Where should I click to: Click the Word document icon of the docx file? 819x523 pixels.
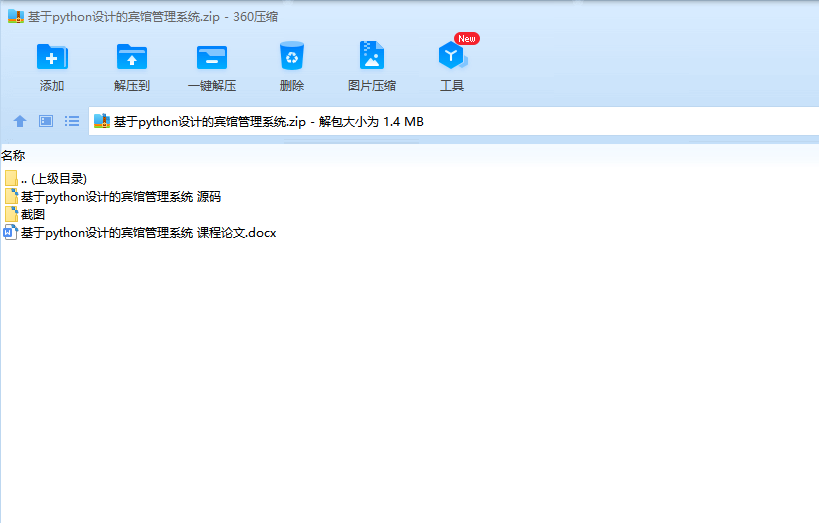click(x=10, y=233)
